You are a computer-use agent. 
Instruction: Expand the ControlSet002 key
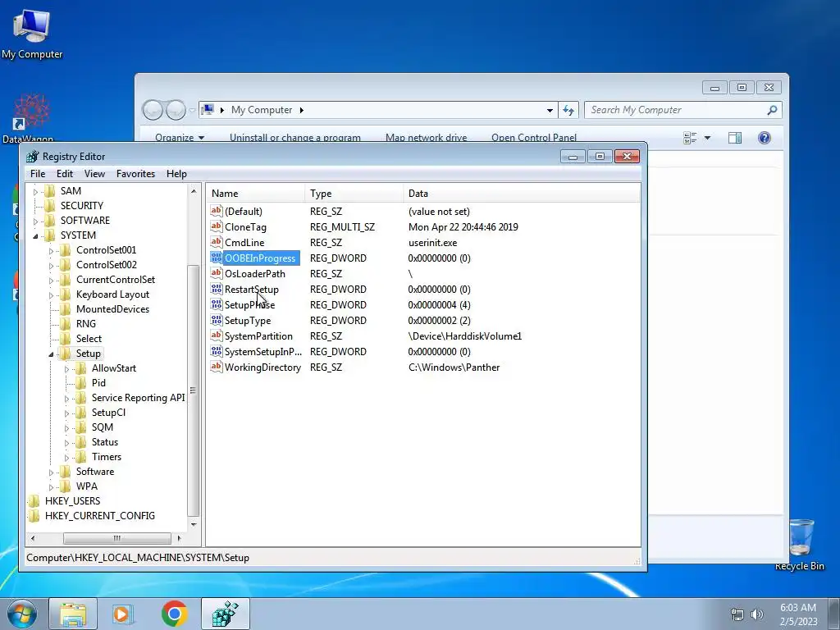(x=51, y=265)
